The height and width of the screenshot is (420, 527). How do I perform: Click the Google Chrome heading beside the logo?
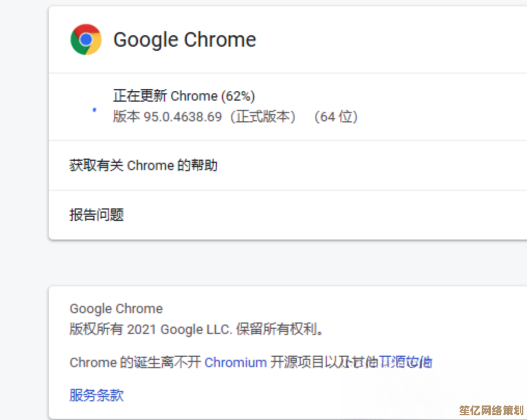coord(185,40)
